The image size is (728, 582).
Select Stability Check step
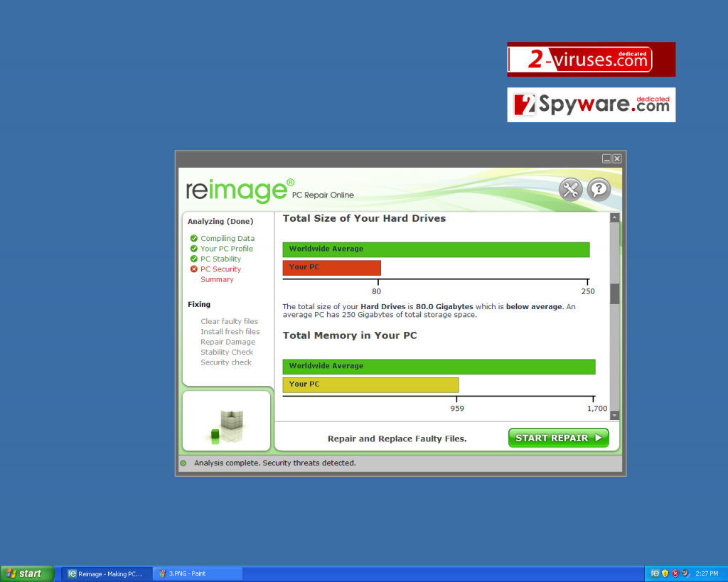click(x=227, y=352)
